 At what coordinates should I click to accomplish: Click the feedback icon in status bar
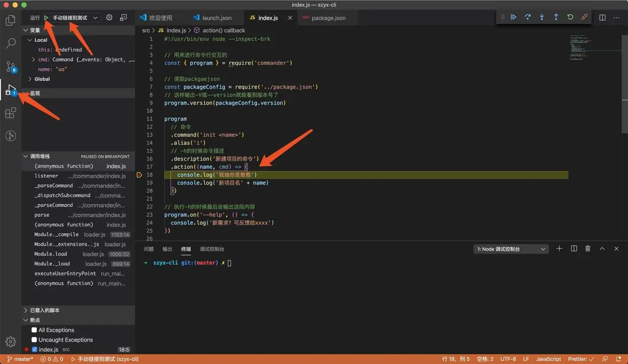coord(605,359)
